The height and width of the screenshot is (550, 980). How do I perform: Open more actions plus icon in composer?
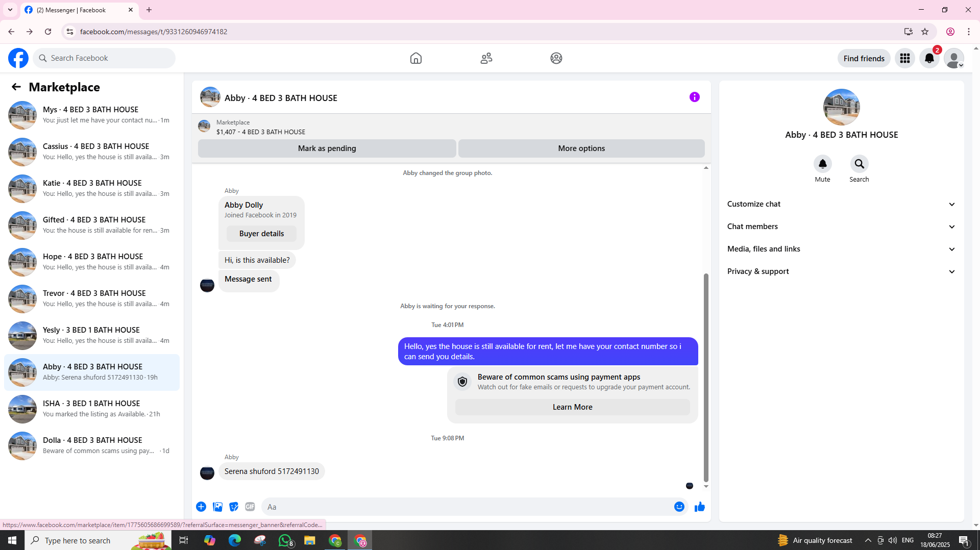point(201,507)
